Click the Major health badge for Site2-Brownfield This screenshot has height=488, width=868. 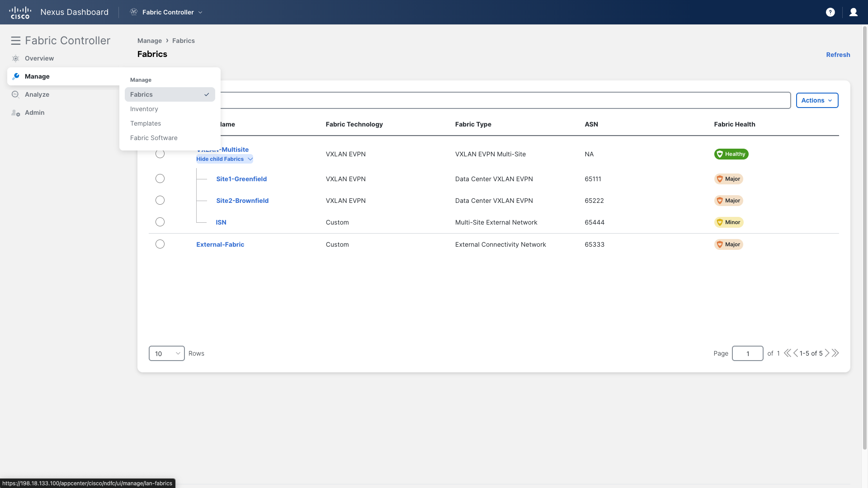(728, 201)
